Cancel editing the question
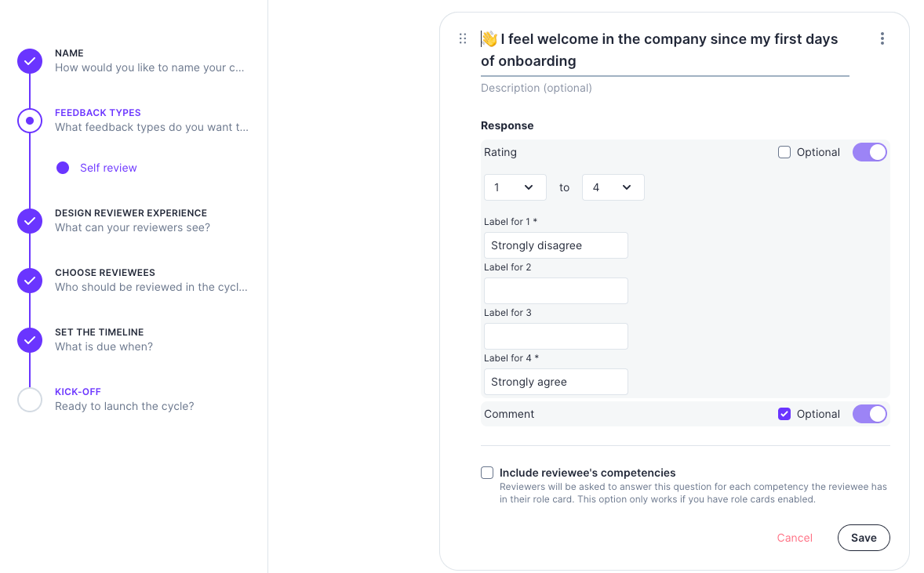This screenshot has height=573, width=924. coord(795,538)
